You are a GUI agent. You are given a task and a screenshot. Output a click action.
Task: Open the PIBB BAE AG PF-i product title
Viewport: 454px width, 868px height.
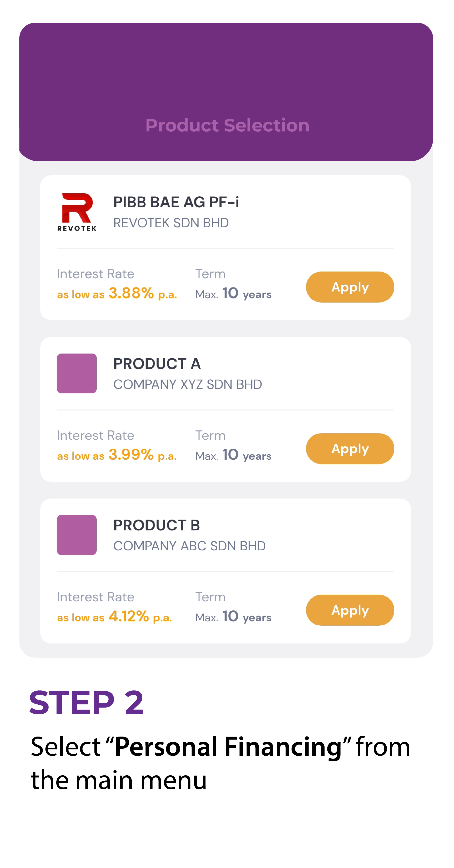point(176,202)
